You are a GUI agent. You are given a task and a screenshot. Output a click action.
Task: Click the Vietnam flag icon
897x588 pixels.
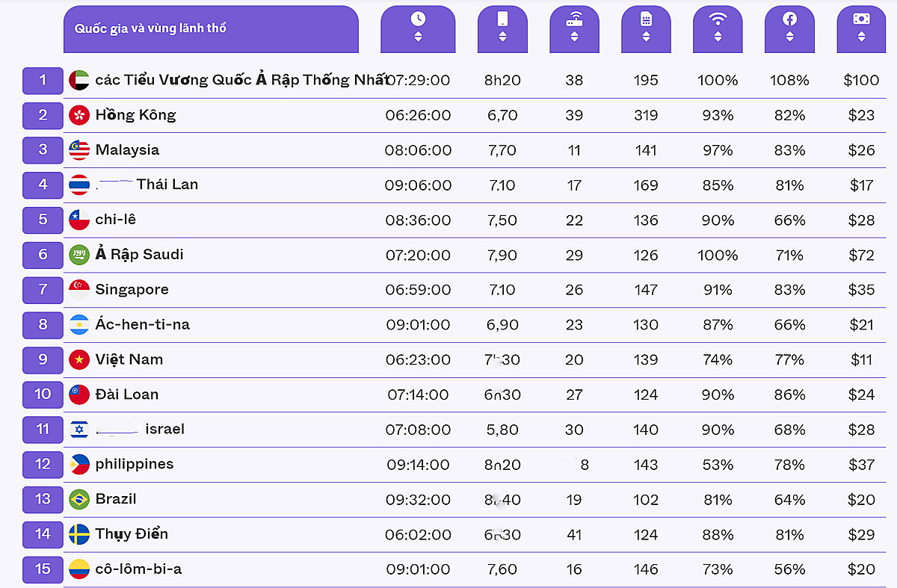pyautogui.click(x=79, y=359)
